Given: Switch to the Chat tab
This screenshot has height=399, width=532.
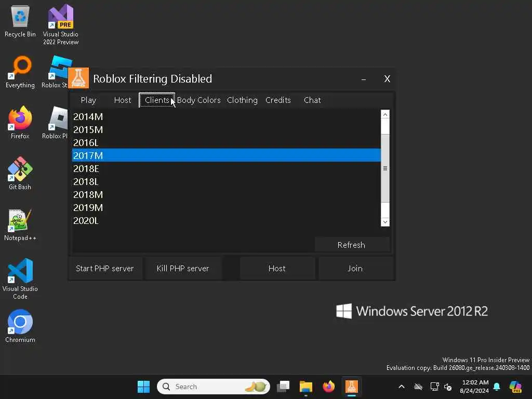Looking at the screenshot, I should click(x=312, y=100).
